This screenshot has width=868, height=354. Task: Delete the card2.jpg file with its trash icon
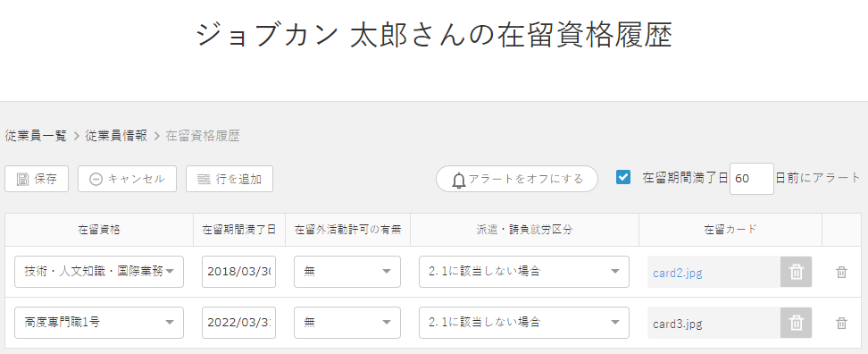pyautogui.click(x=796, y=272)
